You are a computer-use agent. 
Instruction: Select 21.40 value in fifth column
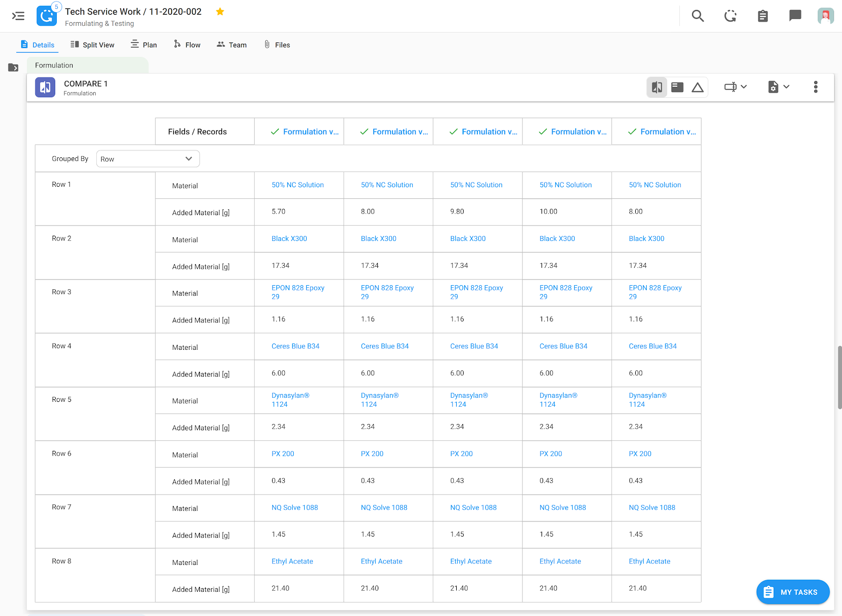638,588
